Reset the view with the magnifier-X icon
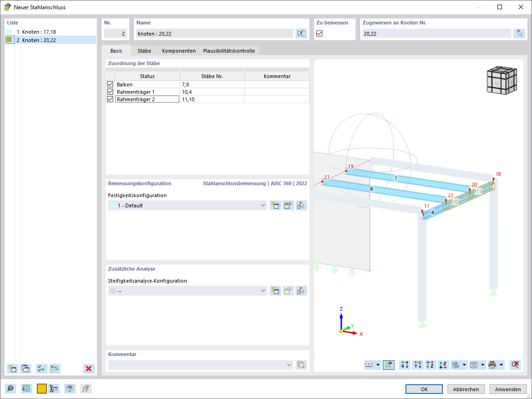The image size is (532, 399). pos(515,365)
